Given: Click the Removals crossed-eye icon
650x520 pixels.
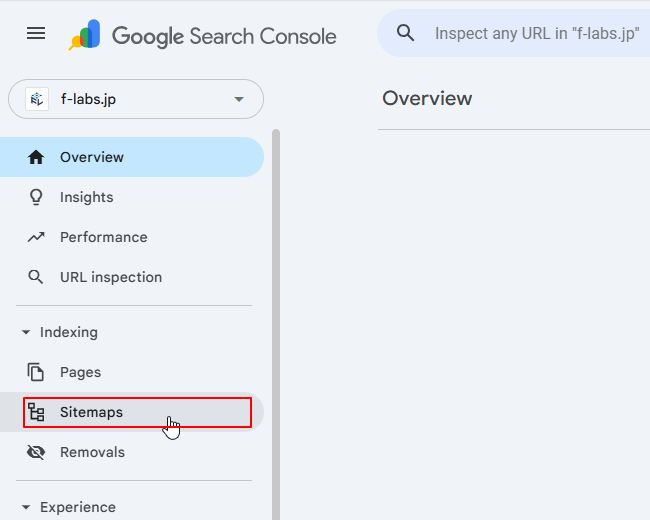Looking at the screenshot, I should [x=36, y=452].
